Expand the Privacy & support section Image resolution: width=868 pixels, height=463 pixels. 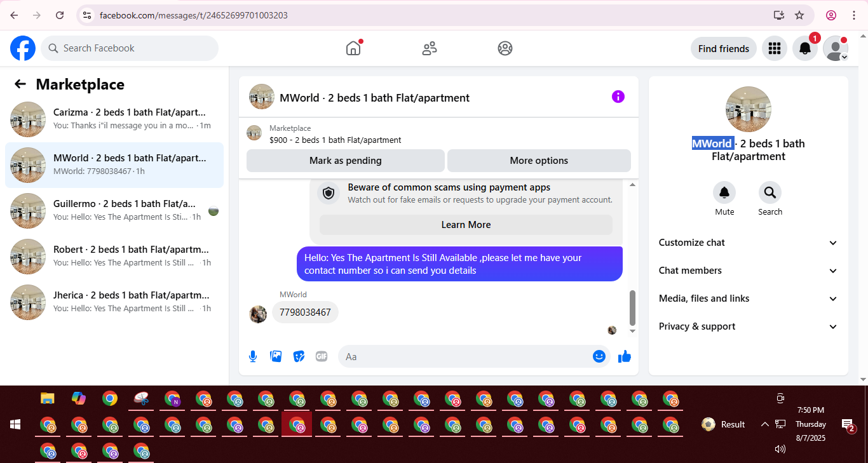(x=749, y=326)
